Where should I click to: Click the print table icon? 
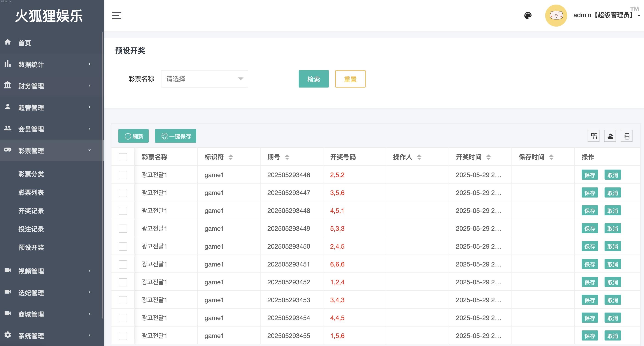(x=627, y=136)
